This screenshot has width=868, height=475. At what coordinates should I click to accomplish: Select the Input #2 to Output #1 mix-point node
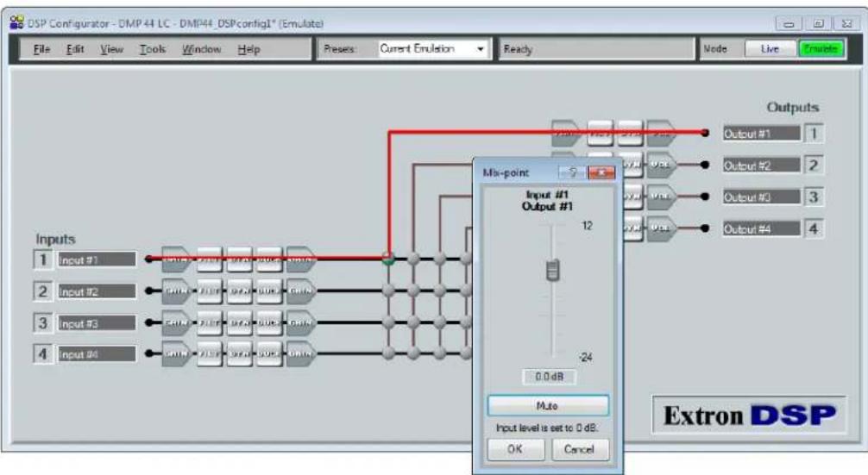click(x=388, y=291)
